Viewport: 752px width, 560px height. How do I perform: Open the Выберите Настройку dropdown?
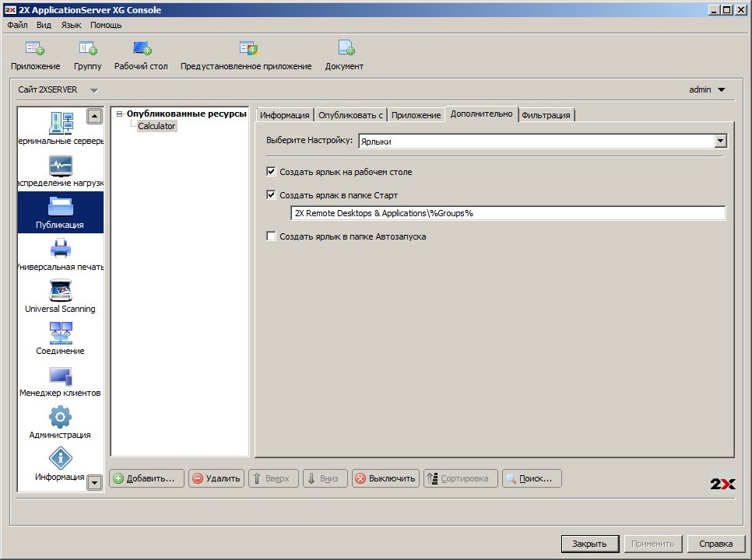[x=720, y=141]
